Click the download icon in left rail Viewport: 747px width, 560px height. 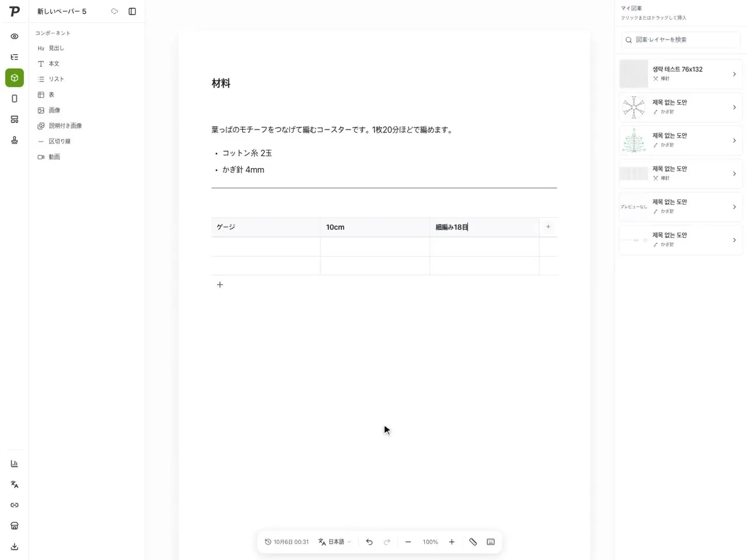coord(15,547)
